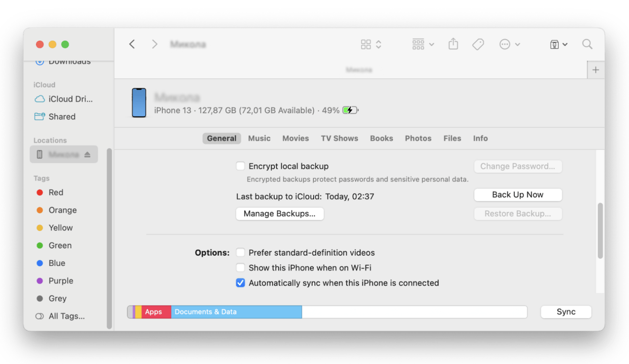Check Prefer standard-definition videos
Viewport: 629px width, 364px height.
coord(240,252)
